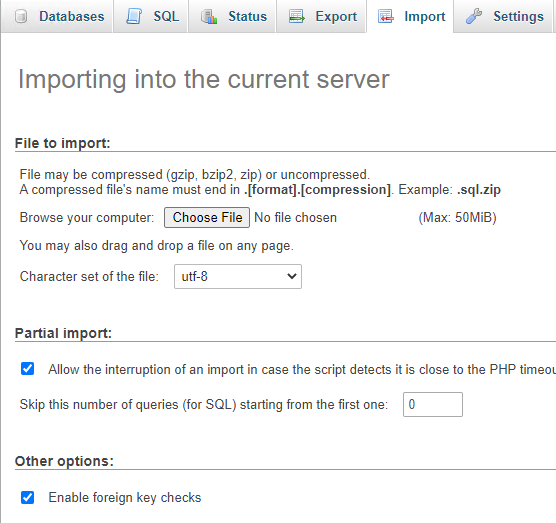This screenshot has height=523, width=556.
Task: Click the Settings wrench icon
Action: coord(474,16)
